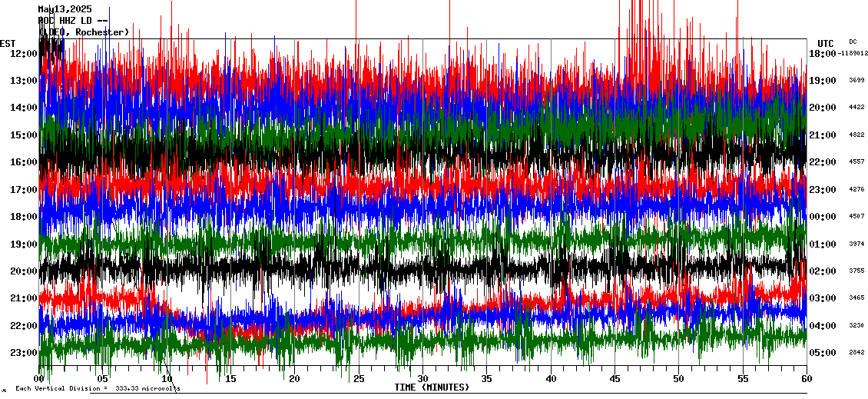868x399 pixels.
Task: Select the 00:00 UTC time label
Action: [822, 217]
